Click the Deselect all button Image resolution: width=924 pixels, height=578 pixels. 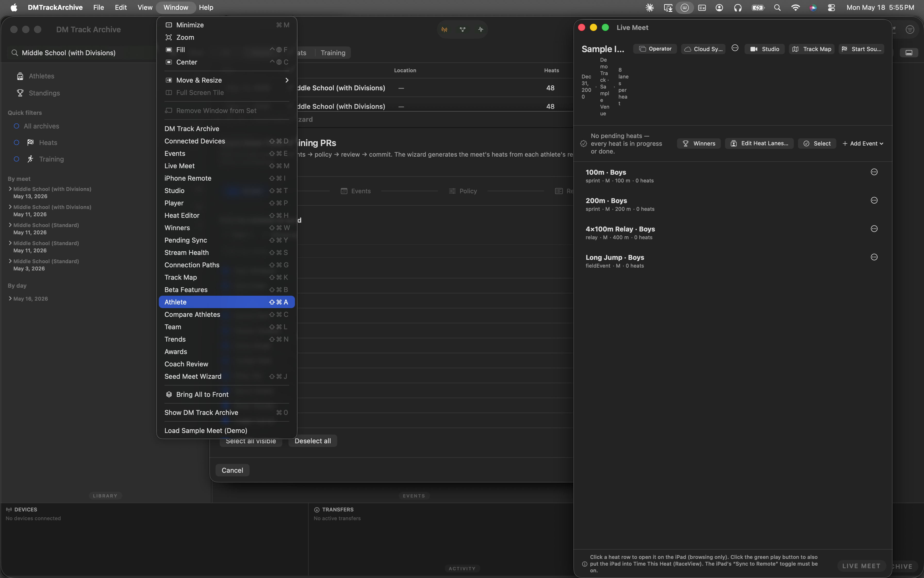tap(313, 441)
